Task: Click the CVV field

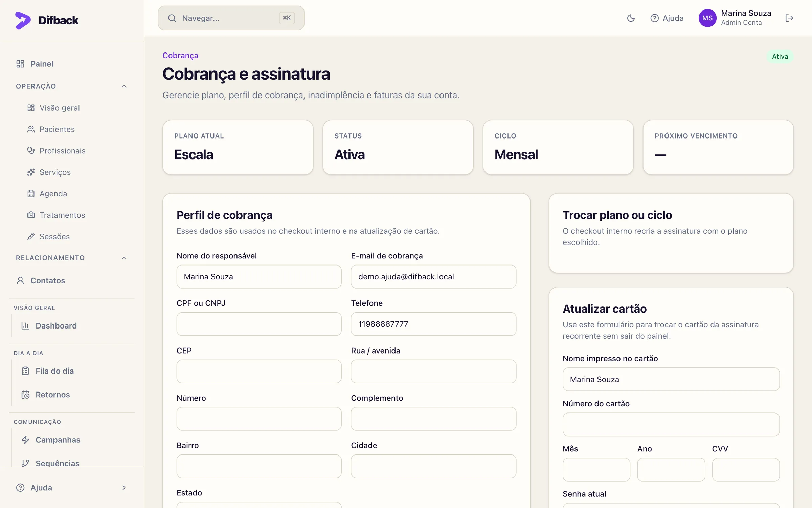Action: point(746,470)
